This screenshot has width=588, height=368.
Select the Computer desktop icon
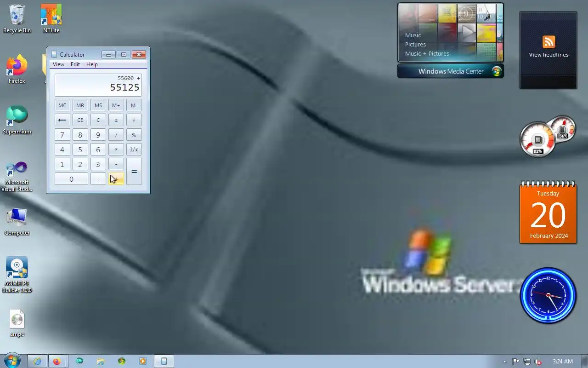[x=17, y=222]
